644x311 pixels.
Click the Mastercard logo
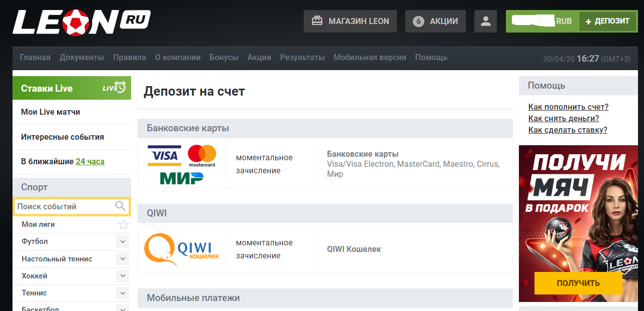pyautogui.click(x=202, y=156)
